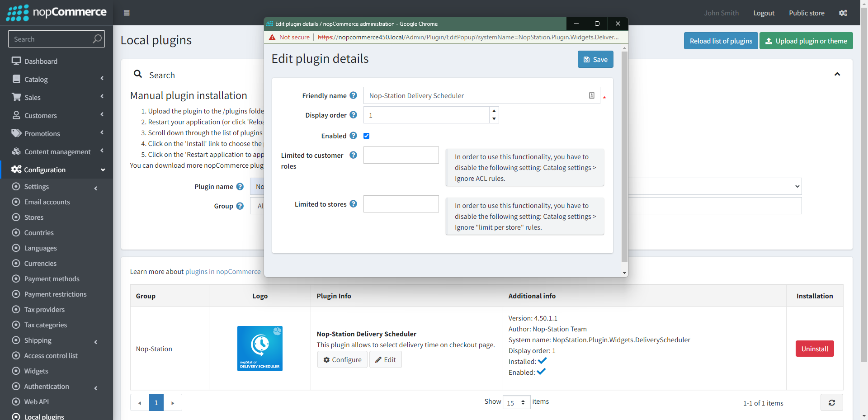
Task: Go to next page arrow in pagination
Action: 173,402
